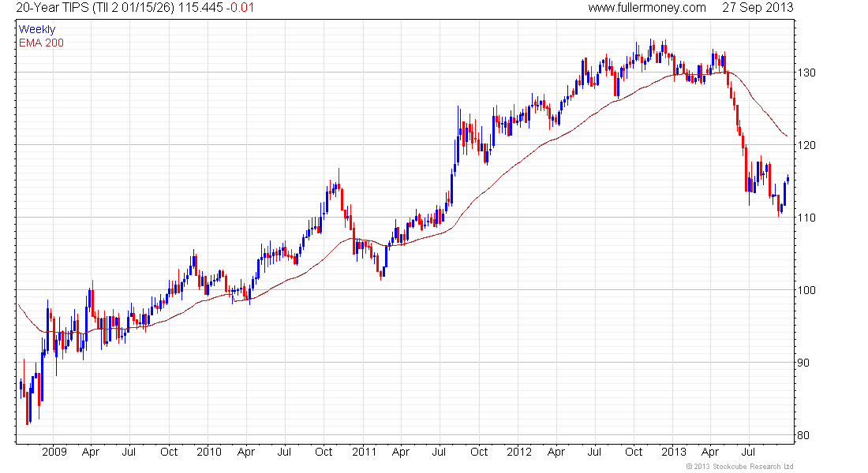Click the 'Apr' label right after 2009
The image size is (868, 473).
(90, 452)
